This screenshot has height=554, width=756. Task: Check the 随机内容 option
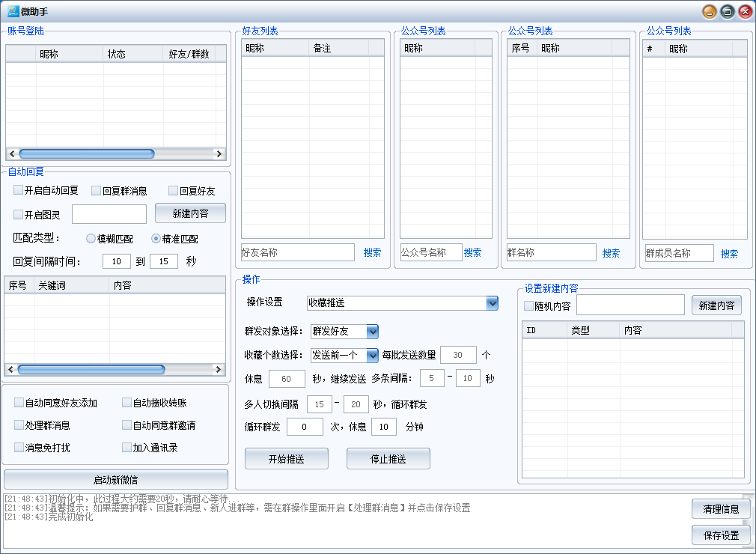point(529,305)
